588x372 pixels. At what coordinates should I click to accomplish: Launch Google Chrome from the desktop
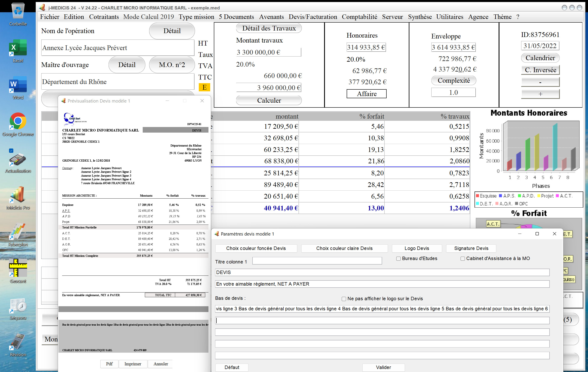point(18,124)
